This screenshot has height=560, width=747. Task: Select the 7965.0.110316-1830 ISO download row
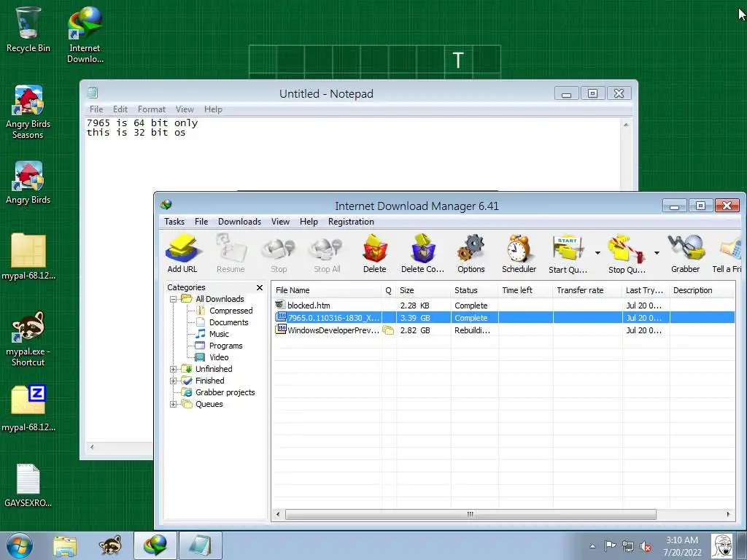(503, 318)
